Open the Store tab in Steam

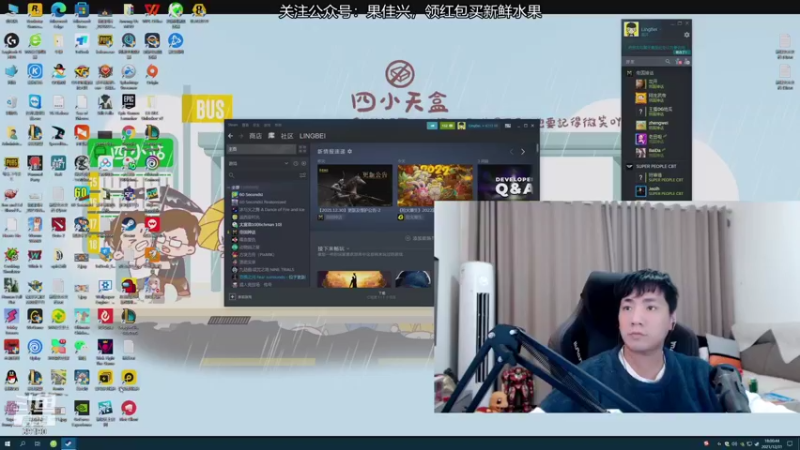point(255,136)
